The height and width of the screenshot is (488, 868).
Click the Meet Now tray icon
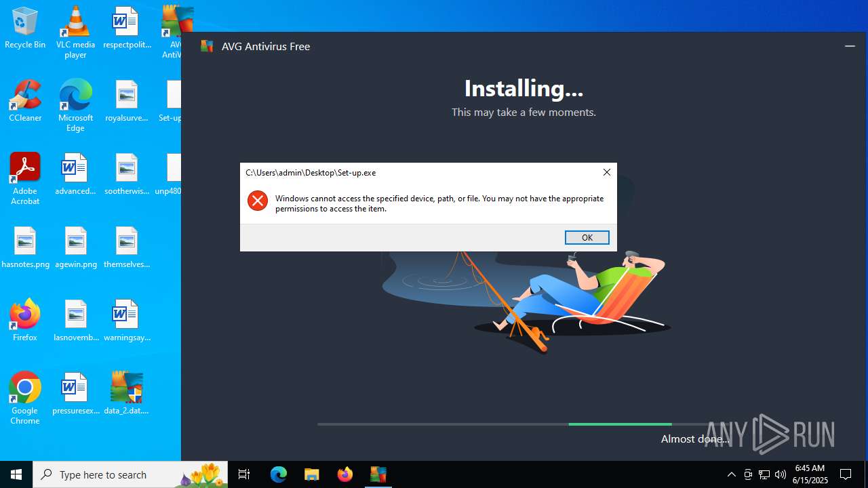(x=748, y=474)
